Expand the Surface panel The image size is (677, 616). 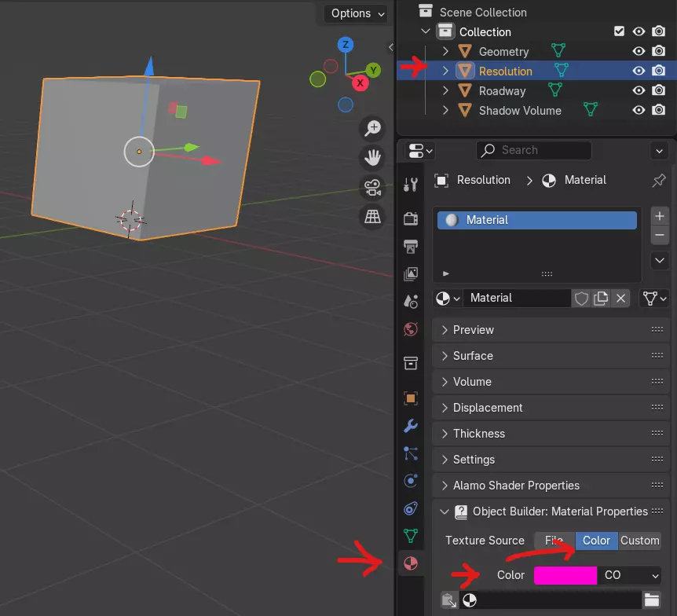pos(473,356)
